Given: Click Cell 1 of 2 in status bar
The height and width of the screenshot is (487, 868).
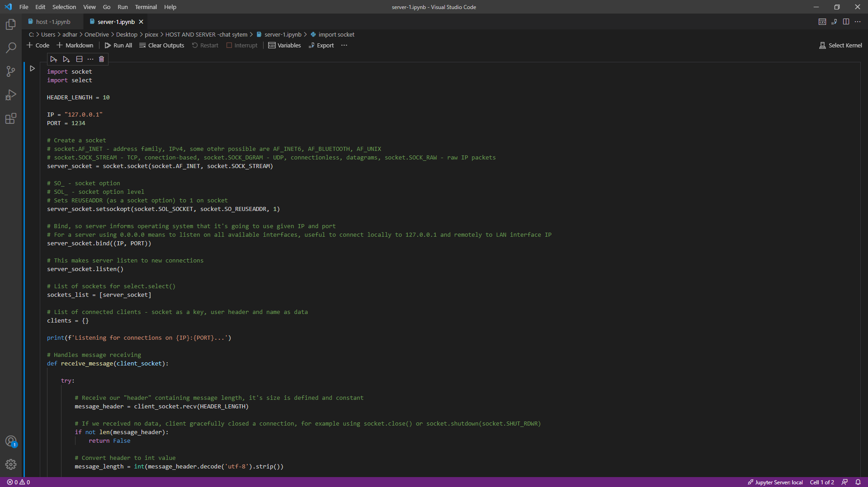Looking at the screenshot, I should pos(822,482).
